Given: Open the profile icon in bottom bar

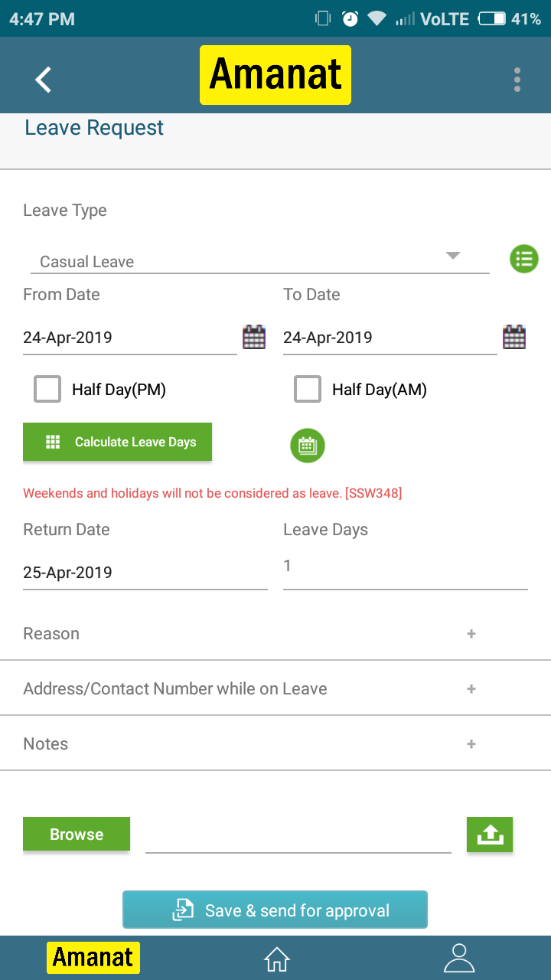Looking at the screenshot, I should click(x=459, y=958).
